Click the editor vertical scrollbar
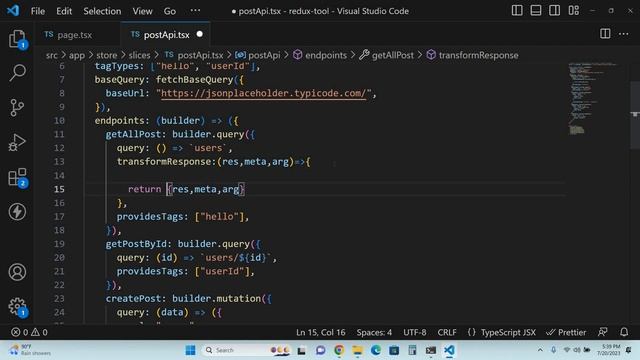This screenshot has width=640, height=360. coord(635,115)
